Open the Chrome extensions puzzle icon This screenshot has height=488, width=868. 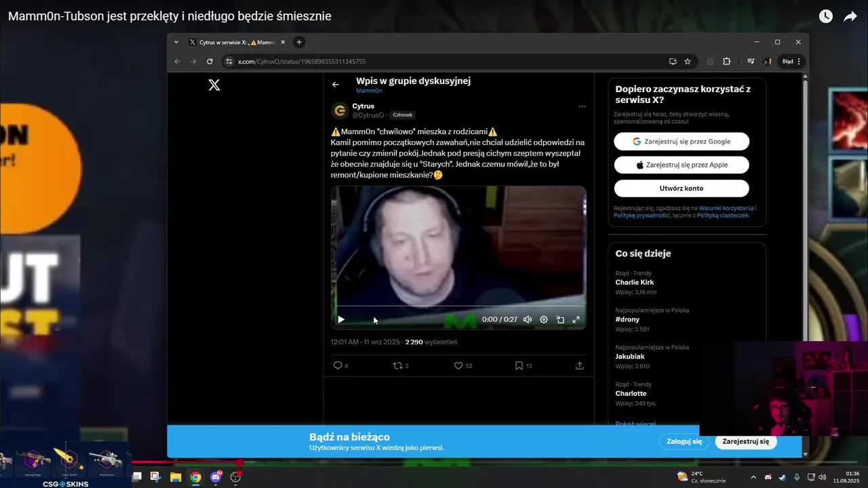[726, 61]
